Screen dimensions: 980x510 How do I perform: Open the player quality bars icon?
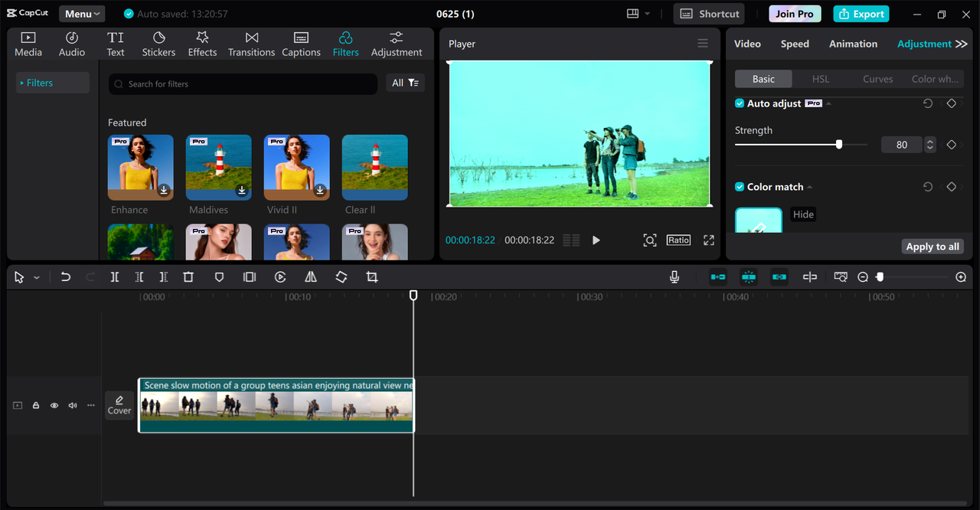pos(571,240)
